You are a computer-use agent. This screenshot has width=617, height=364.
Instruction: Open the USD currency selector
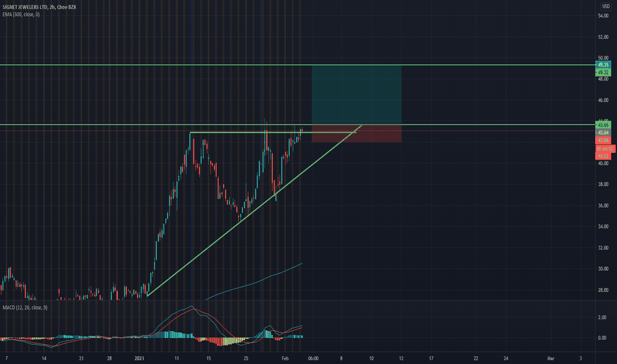[605, 7]
